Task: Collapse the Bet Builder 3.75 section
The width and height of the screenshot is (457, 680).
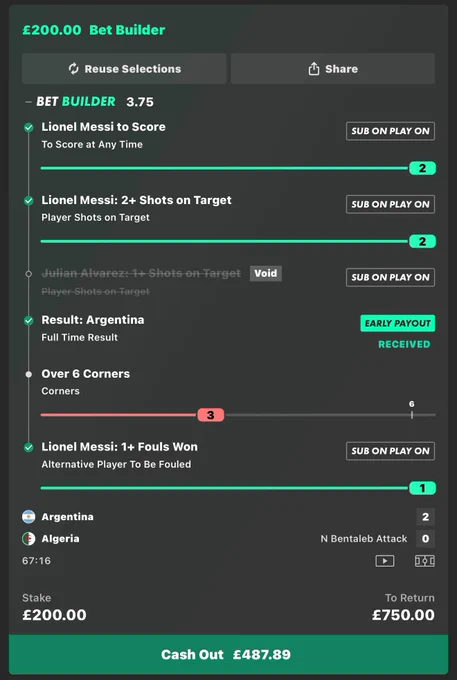Action: (x=29, y=102)
